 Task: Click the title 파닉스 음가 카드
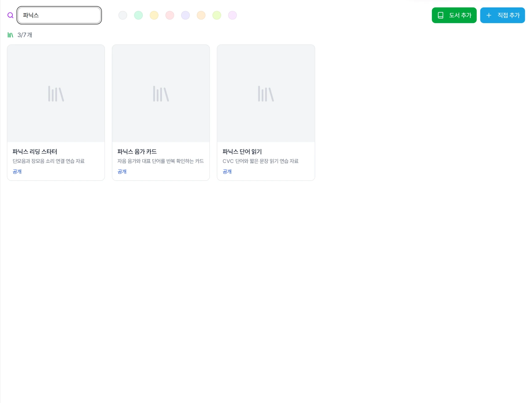pyautogui.click(x=137, y=151)
